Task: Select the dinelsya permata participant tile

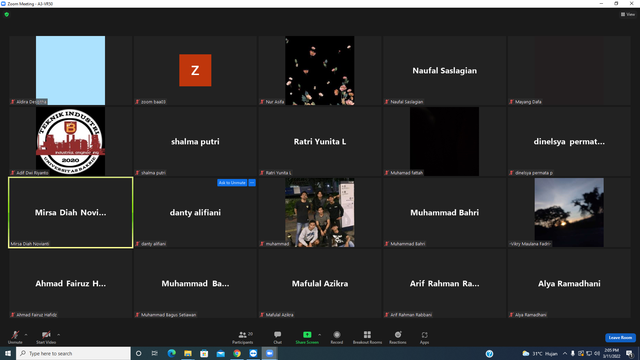Action: click(x=569, y=141)
